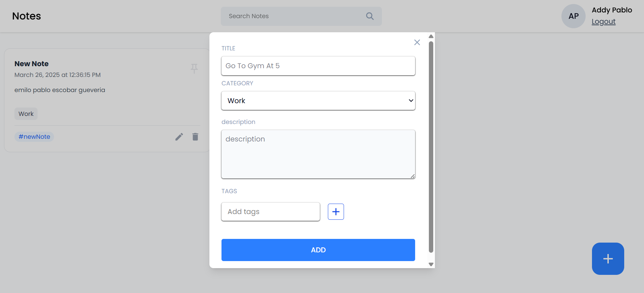Click the Work category badge on note
644x293 pixels.
(x=26, y=114)
